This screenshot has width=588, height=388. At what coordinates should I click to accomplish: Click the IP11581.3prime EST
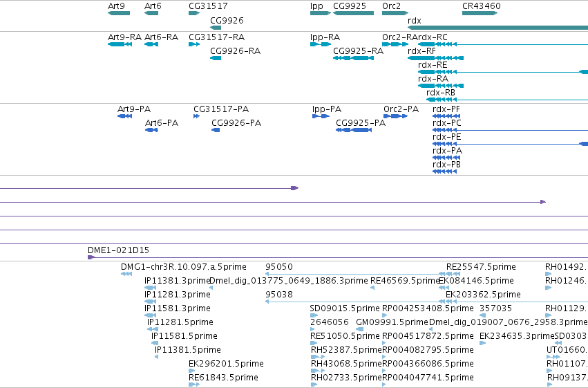point(151,315)
